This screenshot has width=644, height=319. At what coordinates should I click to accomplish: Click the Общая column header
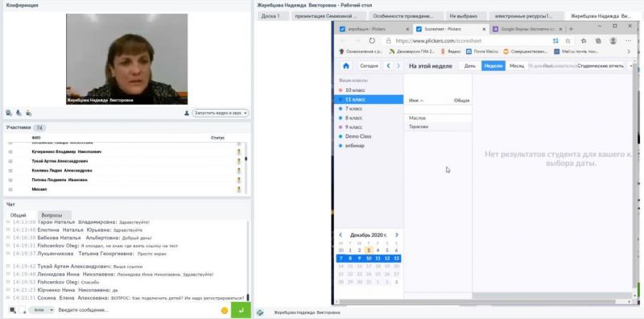[461, 101]
